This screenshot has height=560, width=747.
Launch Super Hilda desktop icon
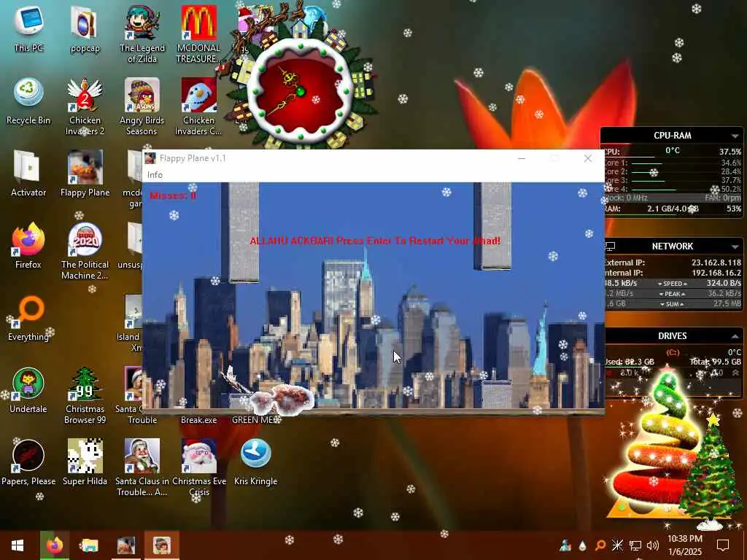(85, 463)
